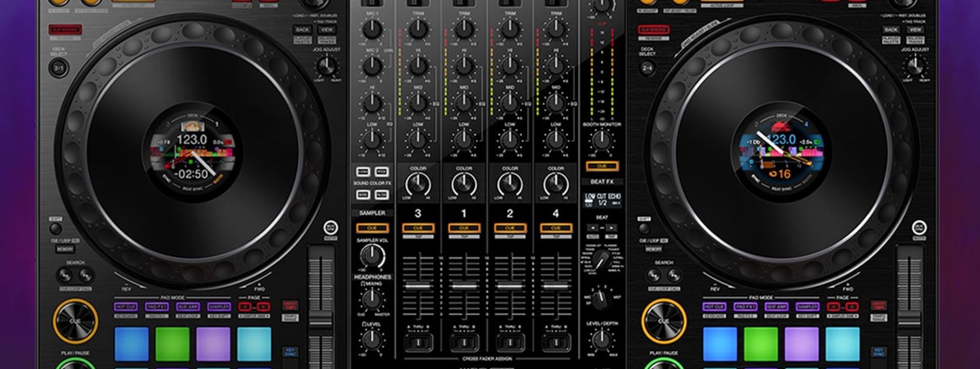
Task: Toggle headphone CUE for channel 3
Action: 418,228
